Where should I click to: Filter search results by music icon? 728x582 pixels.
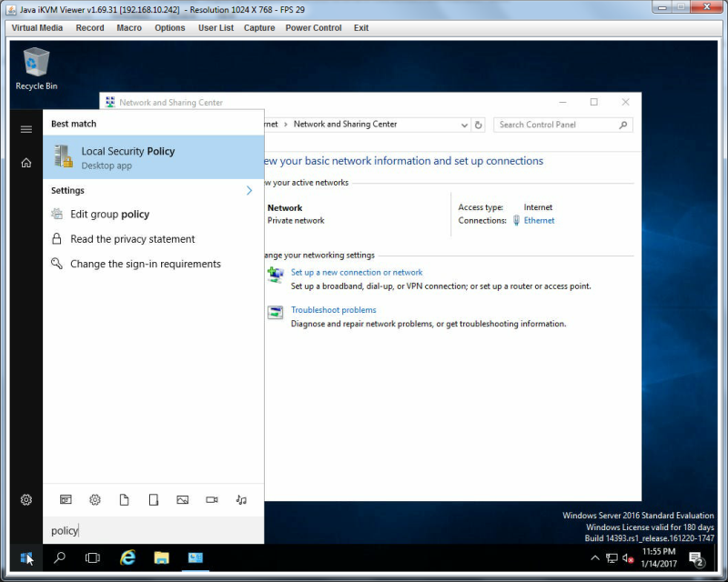(x=241, y=500)
